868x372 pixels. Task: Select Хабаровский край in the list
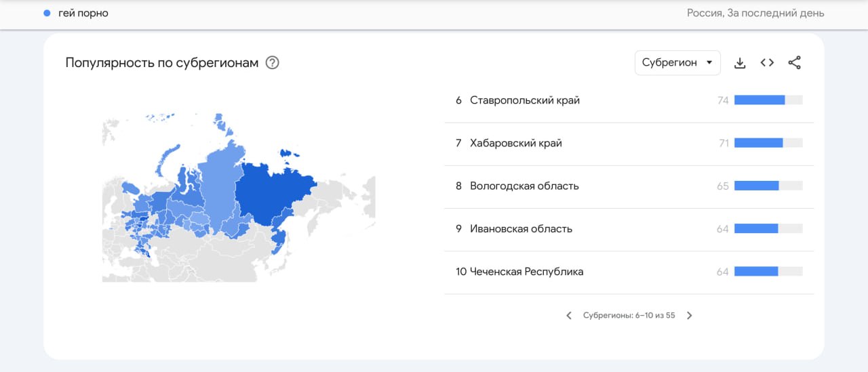pos(516,143)
